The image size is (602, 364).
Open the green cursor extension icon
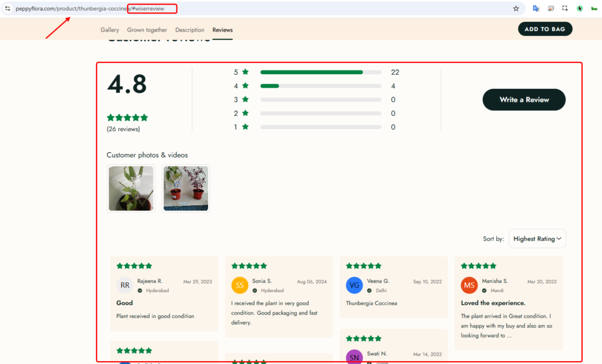580,8
